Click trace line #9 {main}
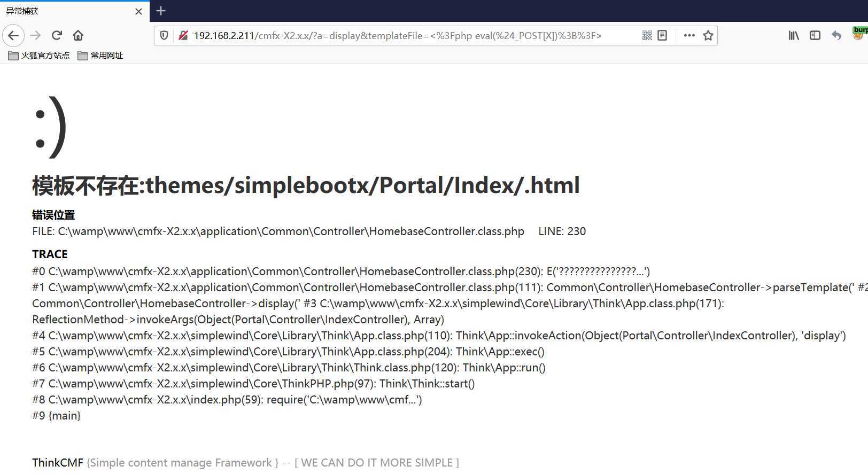This screenshot has height=474, width=868. [56, 416]
